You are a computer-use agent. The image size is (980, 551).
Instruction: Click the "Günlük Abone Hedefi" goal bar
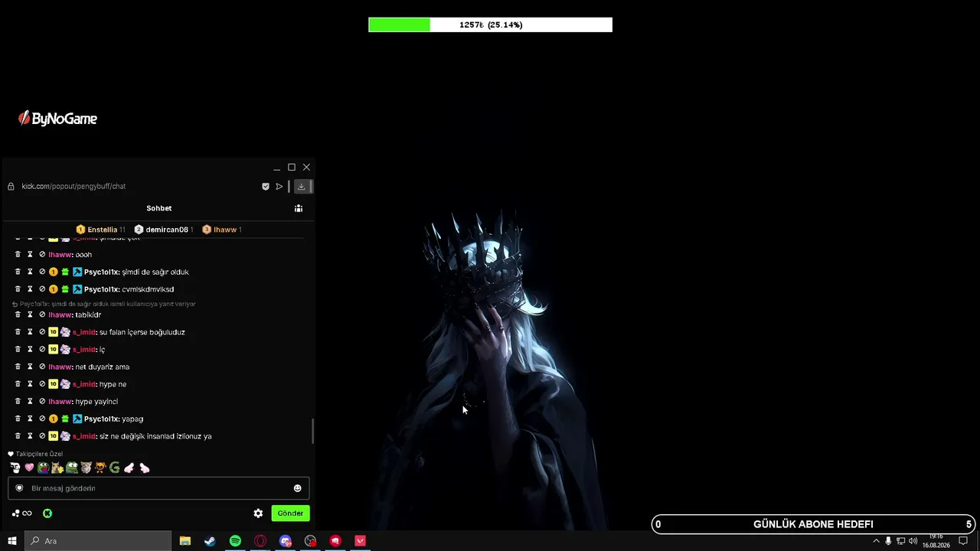pos(814,524)
